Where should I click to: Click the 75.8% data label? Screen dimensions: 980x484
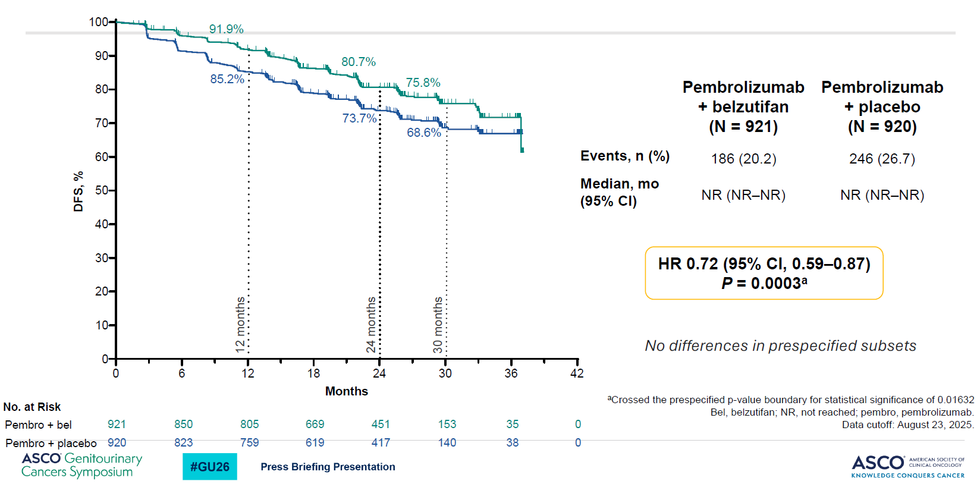[x=423, y=83]
